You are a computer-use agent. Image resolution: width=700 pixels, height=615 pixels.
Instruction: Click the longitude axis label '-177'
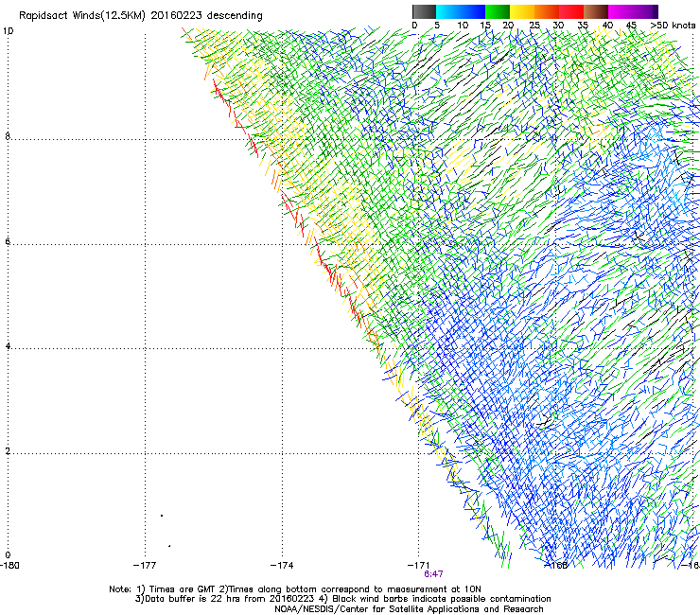145,566
